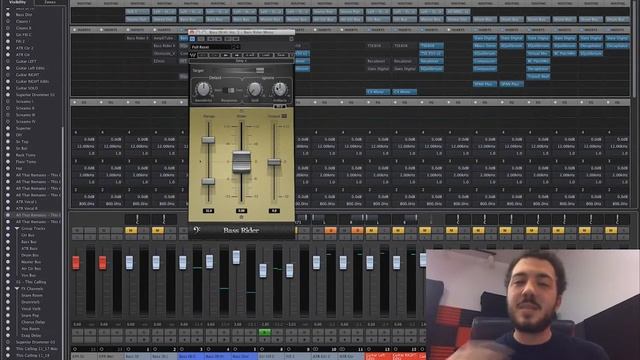The width and height of the screenshot is (640, 360).
Task: Toggle visibility dot for Guitar SOLO
Action: (x=8, y=88)
